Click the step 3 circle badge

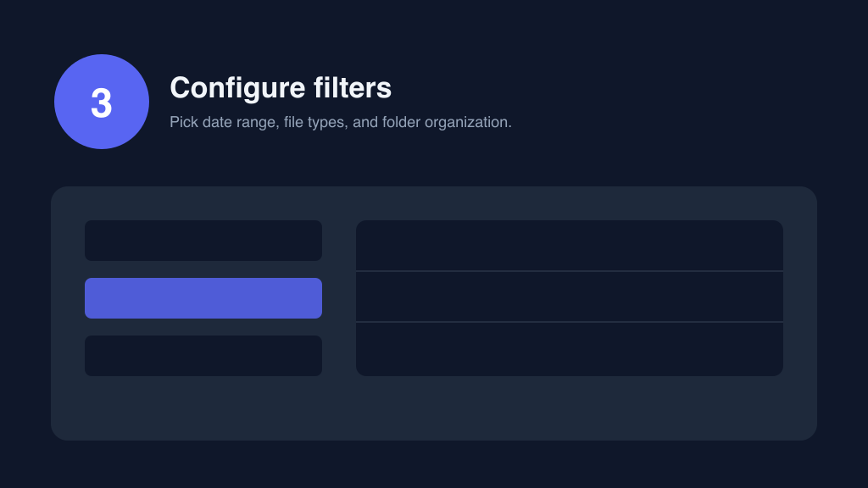[102, 102]
